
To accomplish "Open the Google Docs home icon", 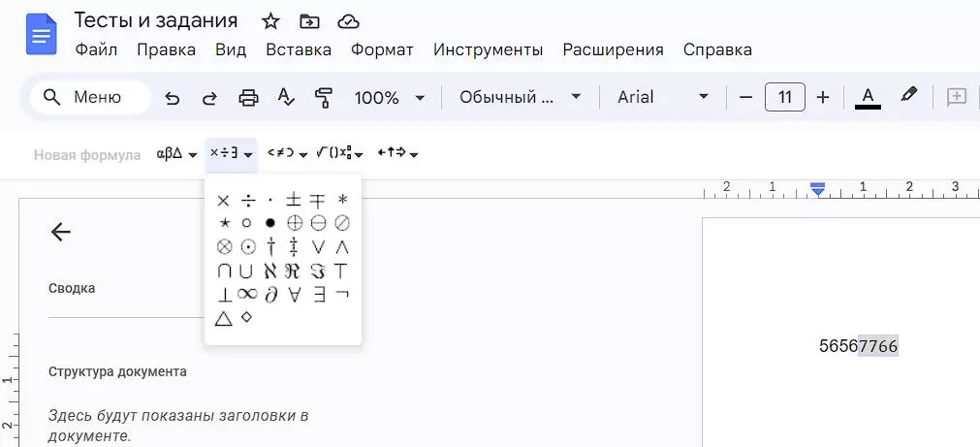I will pos(42,34).
